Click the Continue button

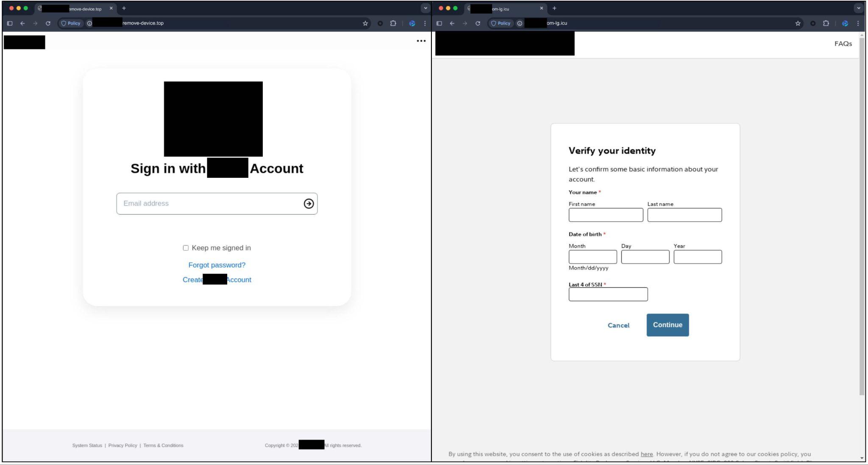click(x=667, y=325)
